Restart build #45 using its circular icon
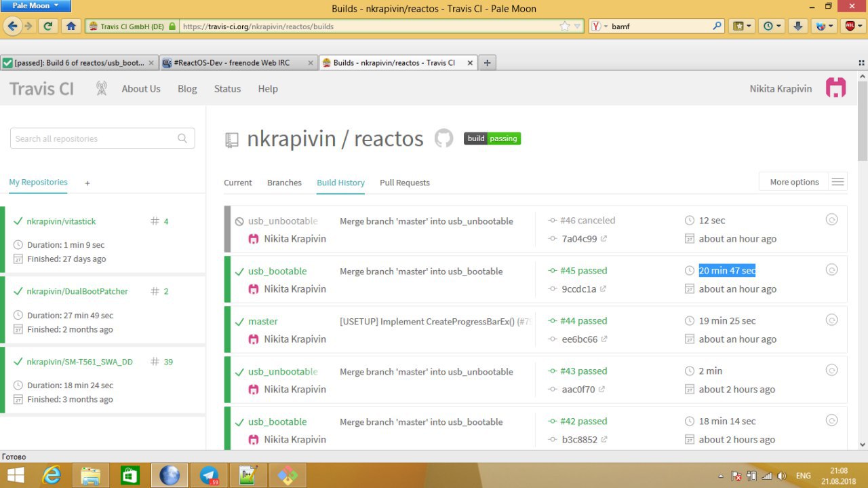Screen dimensions: 868x488 (x=831, y=269)
